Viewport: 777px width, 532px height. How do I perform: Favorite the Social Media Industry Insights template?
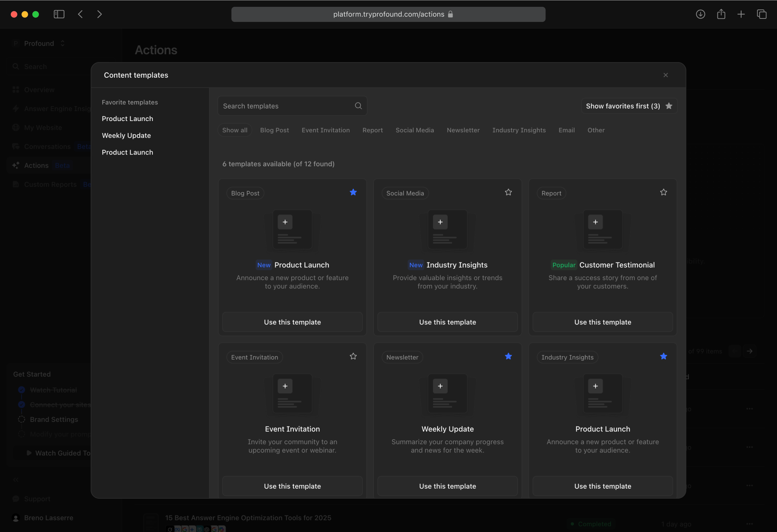tap(508, 192)
